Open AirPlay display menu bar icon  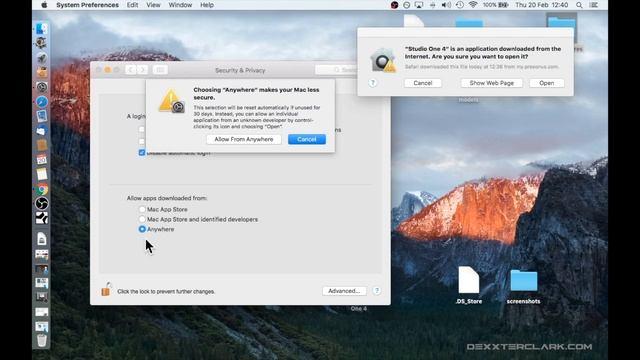coord(419,5)
